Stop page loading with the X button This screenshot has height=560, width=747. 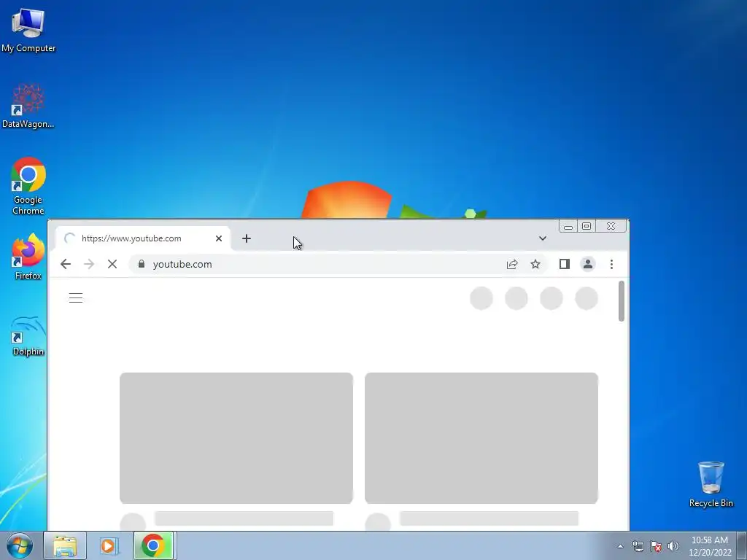point(112,264)
